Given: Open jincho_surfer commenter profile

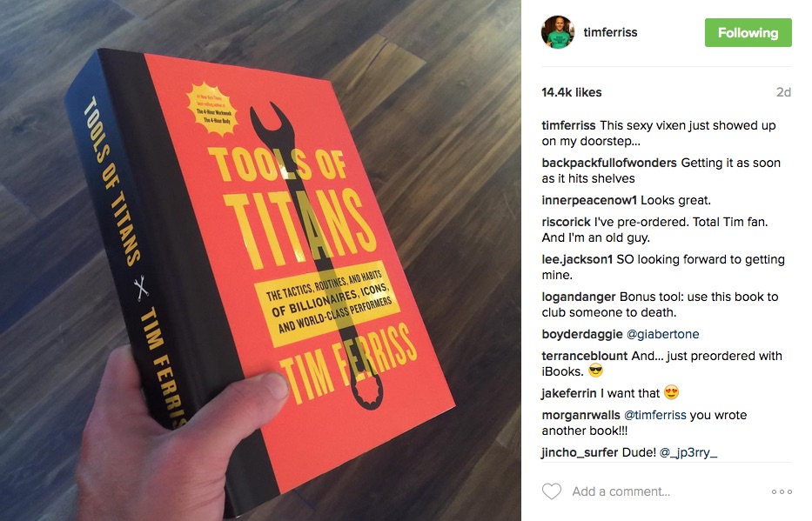Looking at the screenshot, I should pos(580,452).
